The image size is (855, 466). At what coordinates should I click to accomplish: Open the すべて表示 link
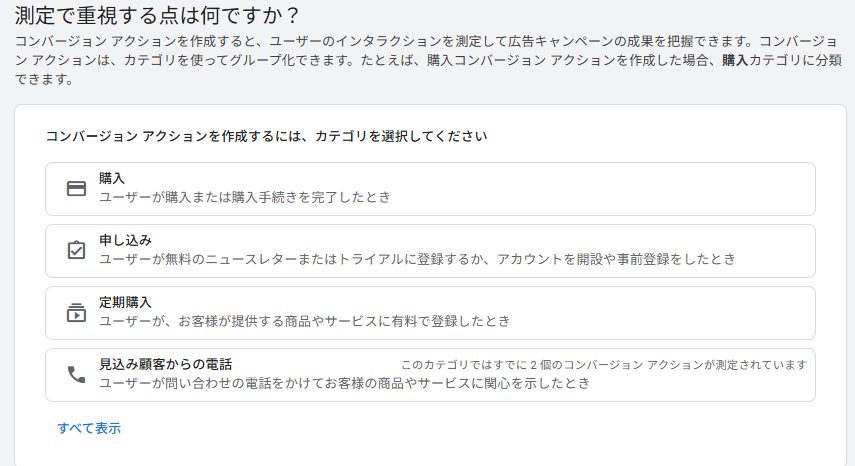click(x=89, y=428)
